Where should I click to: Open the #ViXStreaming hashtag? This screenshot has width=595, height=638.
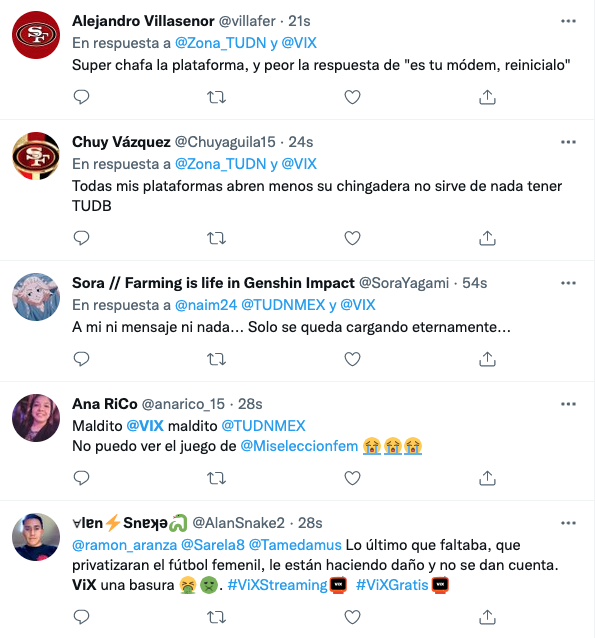pyautogui.click(x=277, y=585)
